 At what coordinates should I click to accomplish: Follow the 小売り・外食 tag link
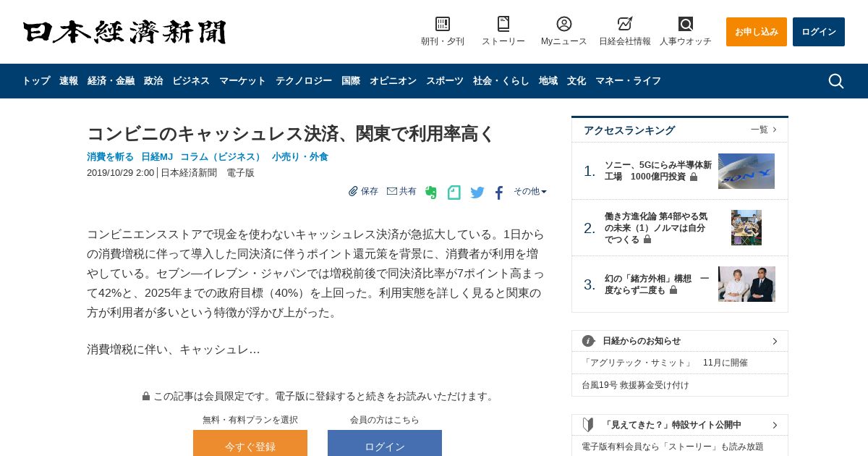click(300, 156)
